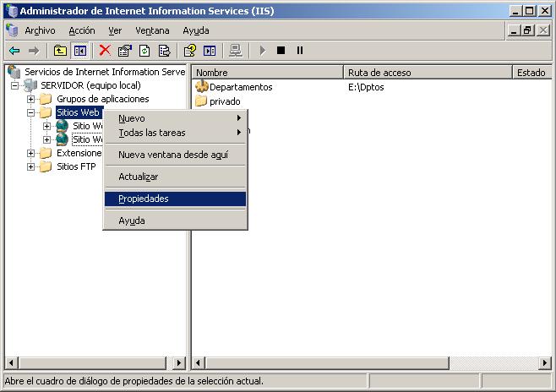Click the red Delete X icon

pos(105,51)
